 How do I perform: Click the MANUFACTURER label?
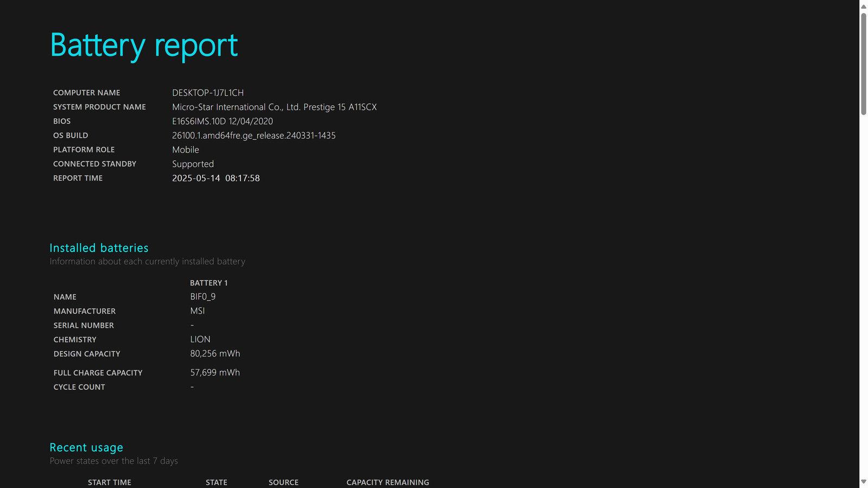85,311
